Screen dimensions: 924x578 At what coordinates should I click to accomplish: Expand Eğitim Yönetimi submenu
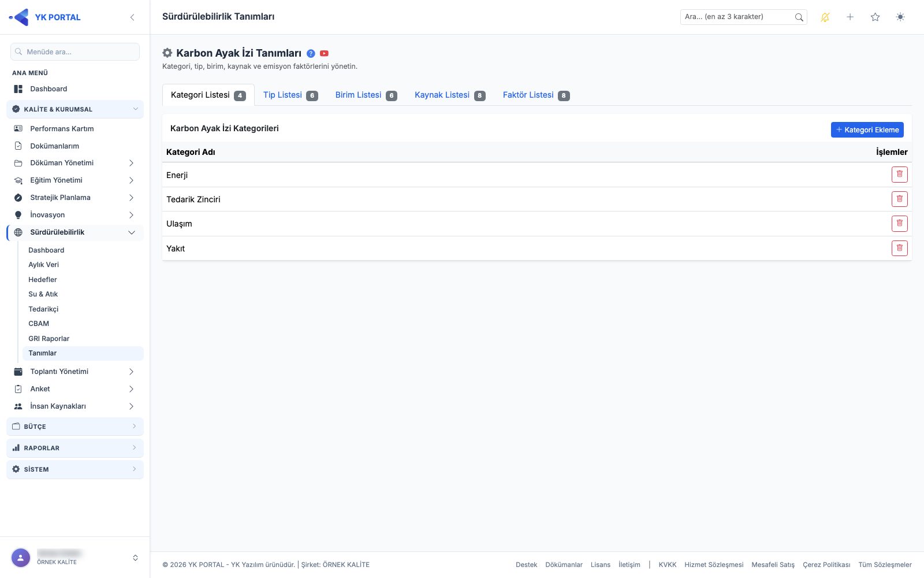(x=75, y=180)
